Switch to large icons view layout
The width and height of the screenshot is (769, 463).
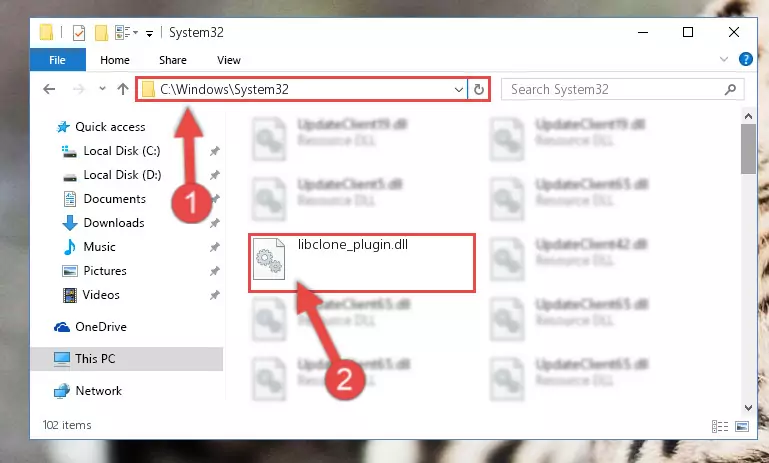742,426
